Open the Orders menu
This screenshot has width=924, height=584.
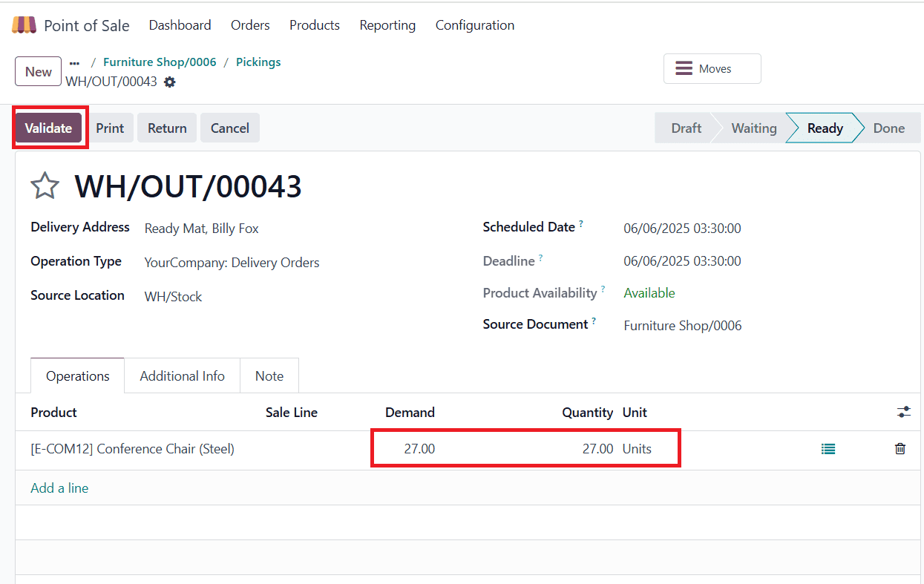click(250, 25)
